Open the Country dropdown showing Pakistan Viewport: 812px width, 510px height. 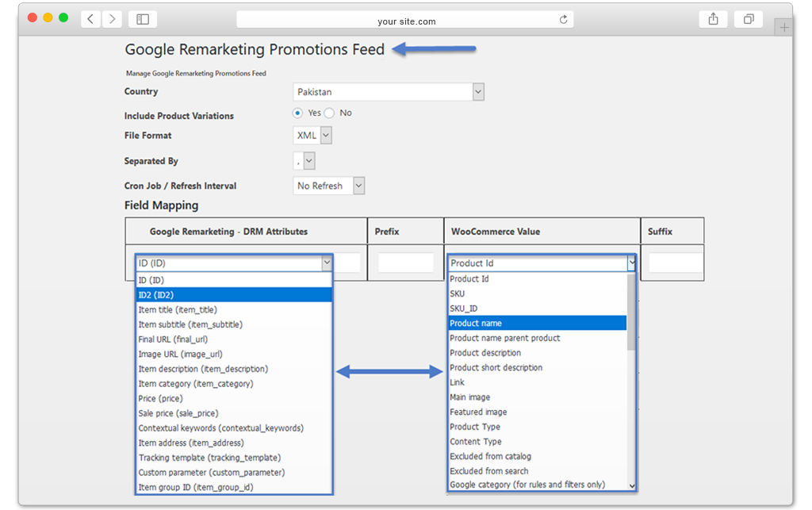point(389,92)
